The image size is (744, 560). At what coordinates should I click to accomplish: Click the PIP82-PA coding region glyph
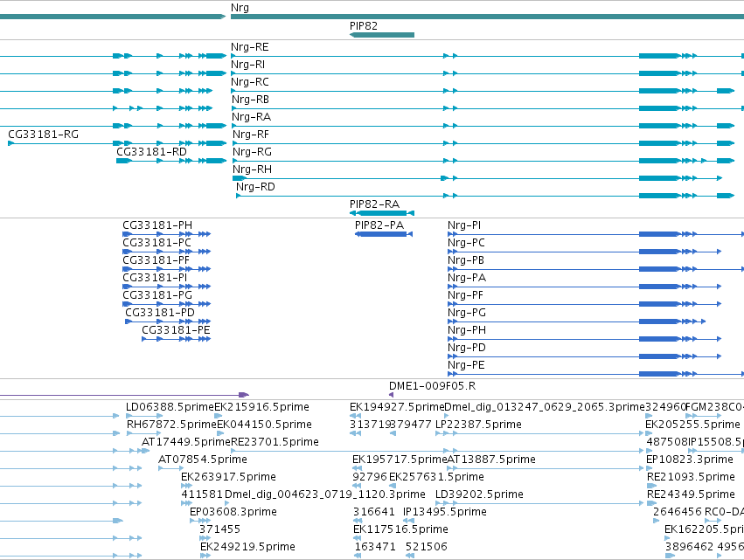(384, 234)
